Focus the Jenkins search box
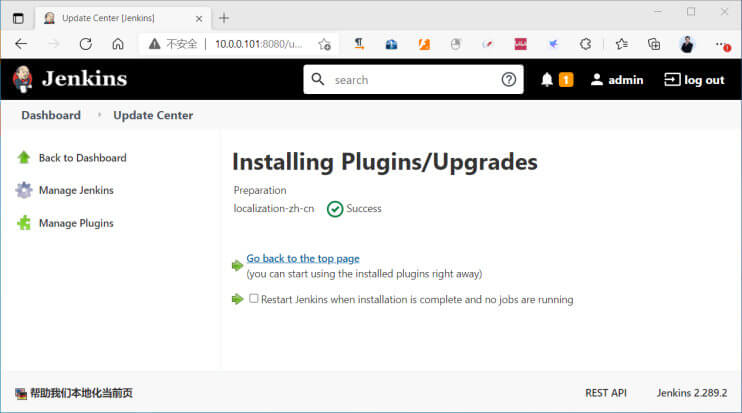 tap(413, 79)
